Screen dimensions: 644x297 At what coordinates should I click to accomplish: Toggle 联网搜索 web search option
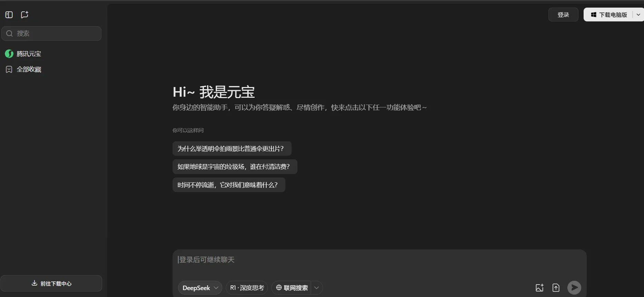coord(292,288)
